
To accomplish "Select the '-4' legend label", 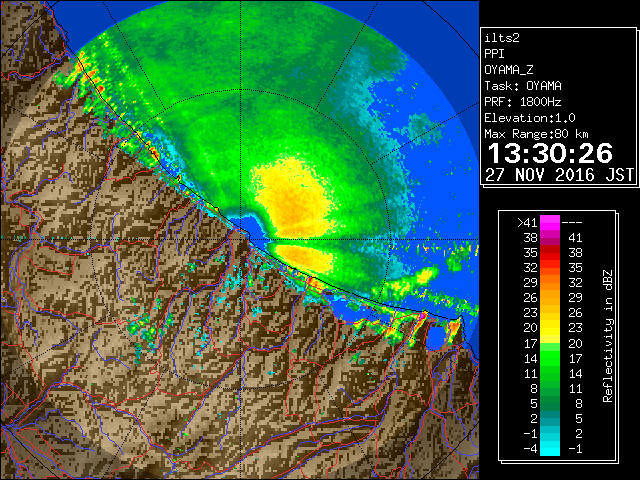I will coord(530,449).
